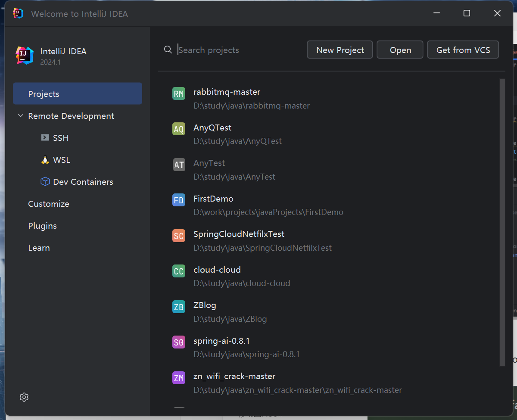This screenshot has height=420, width=517.
Task: Click the path D:\study\java\rabbitmq-master
Action: (252, 106)
